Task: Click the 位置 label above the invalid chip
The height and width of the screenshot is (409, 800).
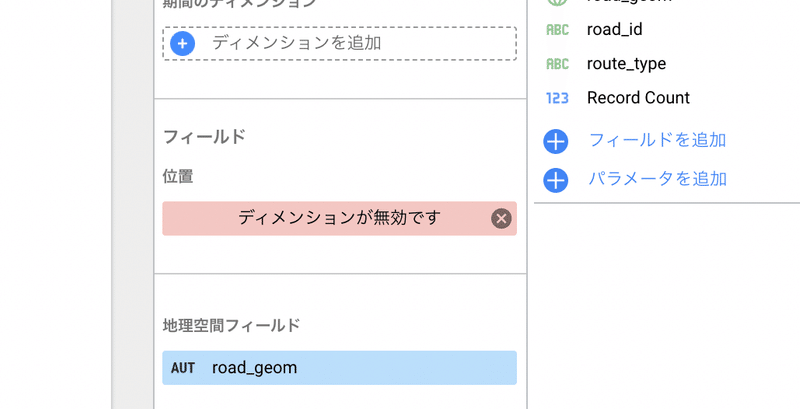Action: pyautogui.click(x=178, y=176)
